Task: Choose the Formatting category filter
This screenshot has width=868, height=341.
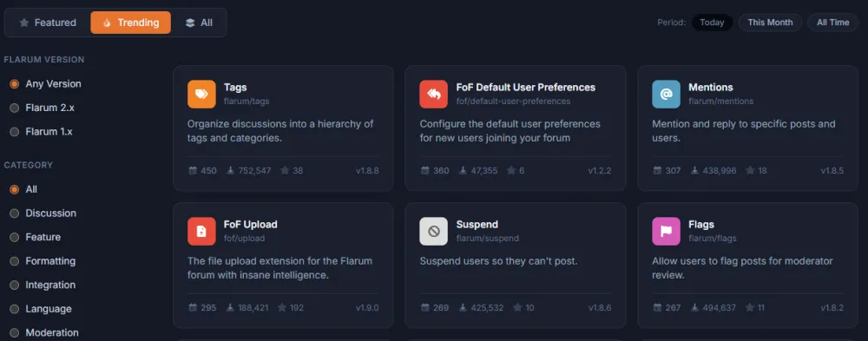Action: point(43,260)
